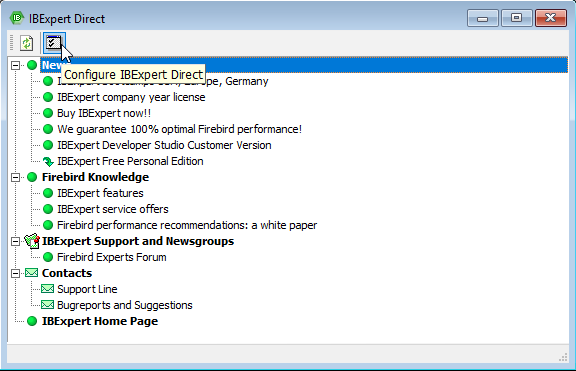This screenshot has width=576, height=371.
Task: Click green dot icon beside Firebird Knowledge
Action: tap(32, 177)
